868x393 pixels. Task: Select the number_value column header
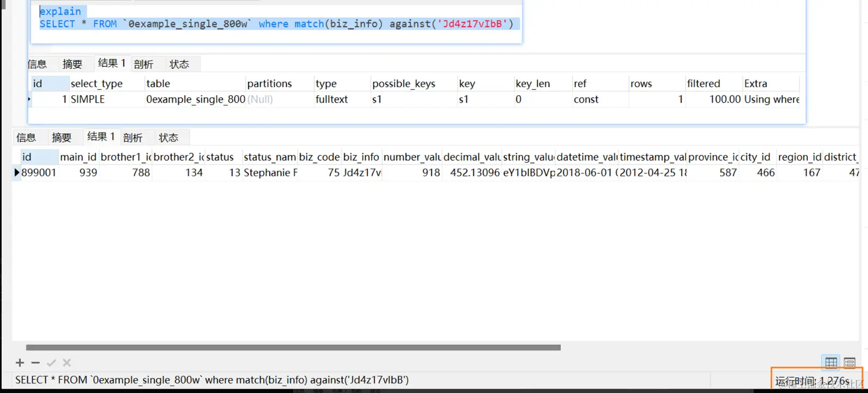[x=412, y=157]
